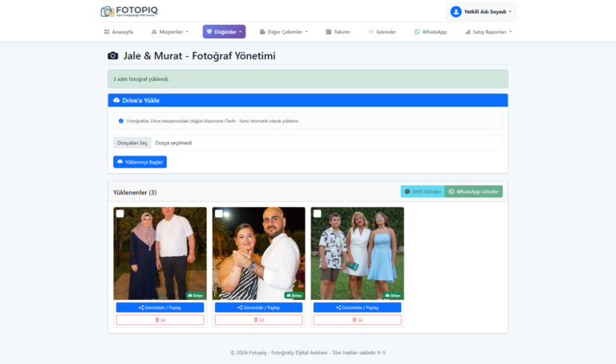616x364 pixels.
Task: Select the second photo's checkbox
Action: point(218,213)
